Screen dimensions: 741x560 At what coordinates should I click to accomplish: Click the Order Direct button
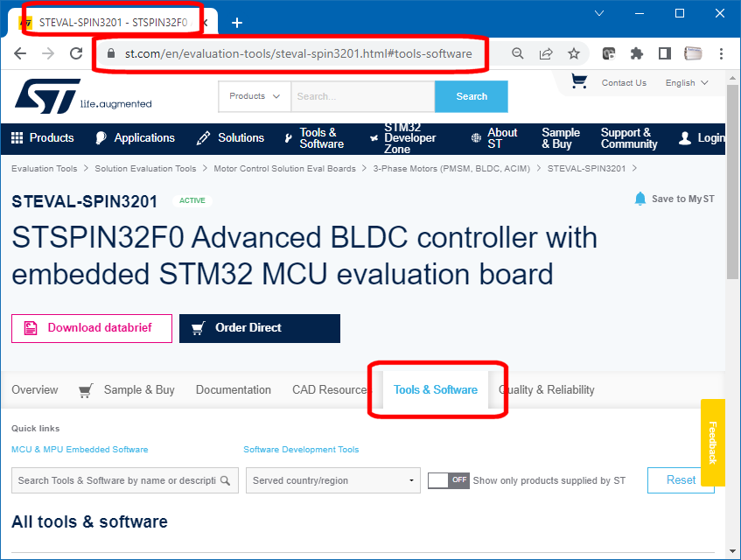[x=260, y=328]
